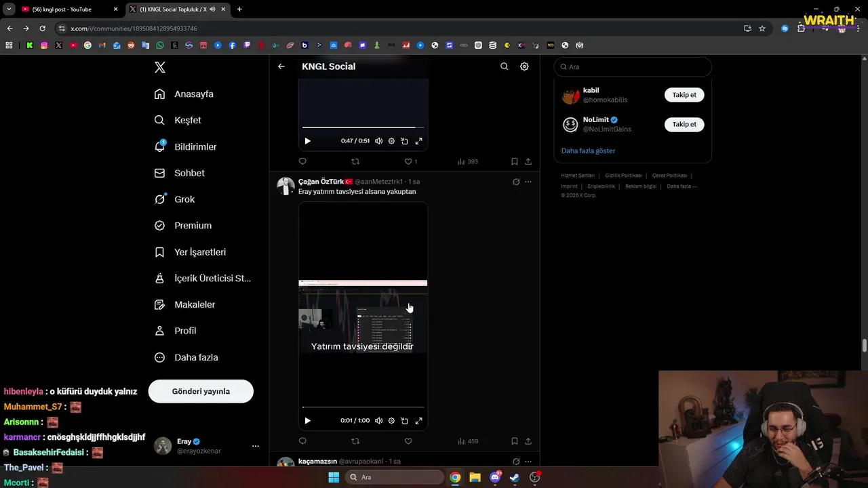Open Bildirimler notifications
The image size is (868, 488).
tap(185, 146)
